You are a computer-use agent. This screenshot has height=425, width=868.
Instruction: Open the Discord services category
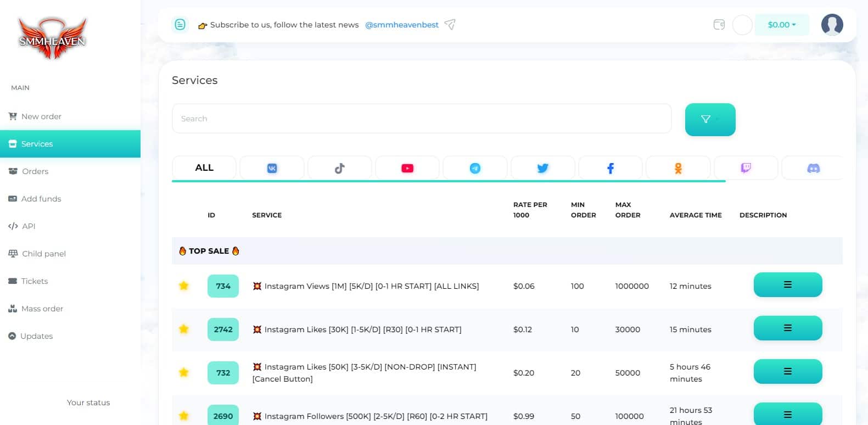(813, 168)
